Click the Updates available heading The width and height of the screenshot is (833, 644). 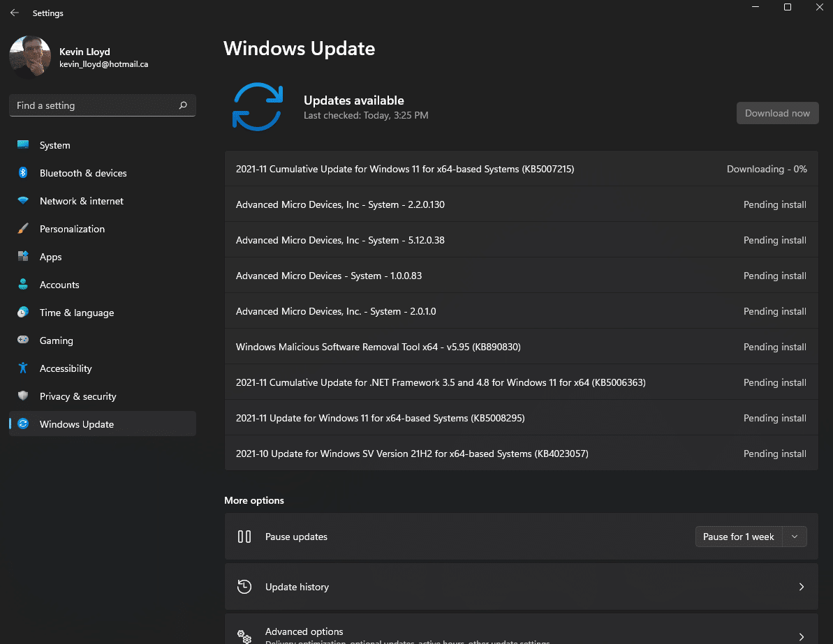pos(354,100)
